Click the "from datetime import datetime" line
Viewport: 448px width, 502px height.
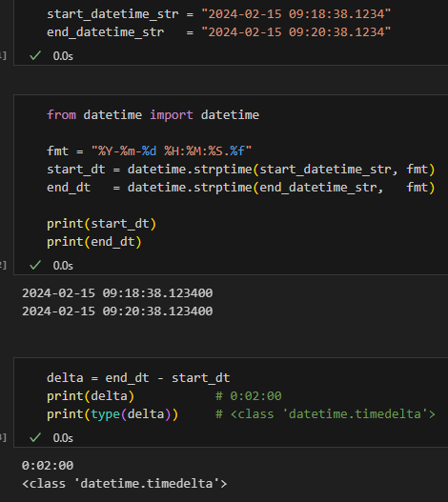pyautogui.click(x=153, y=115)
